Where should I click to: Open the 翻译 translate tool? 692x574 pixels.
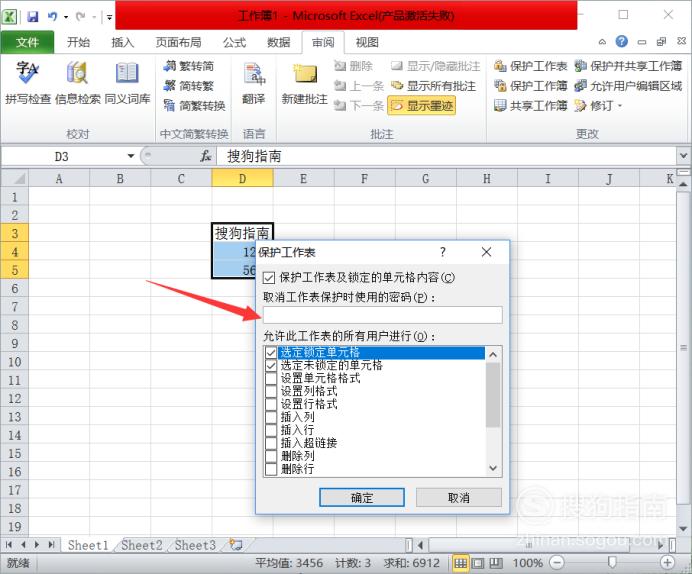(254, 83)
